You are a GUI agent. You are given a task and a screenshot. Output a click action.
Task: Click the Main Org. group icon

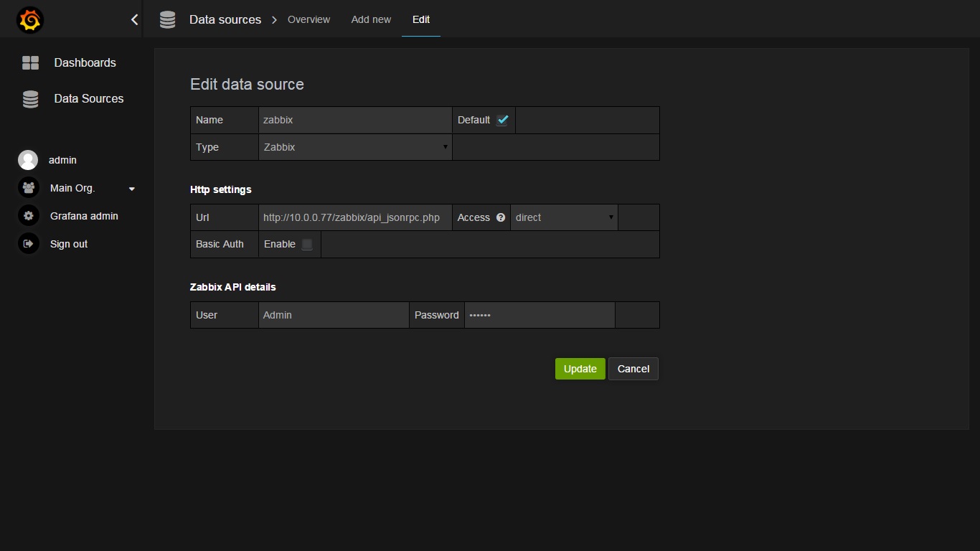(28, 188)
